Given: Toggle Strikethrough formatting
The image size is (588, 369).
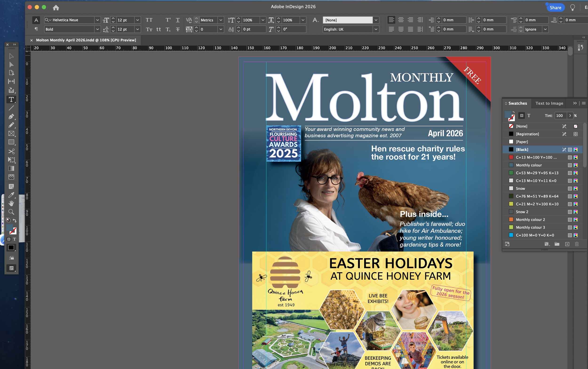Looking at the screenshot, I should (x=178, y=29).
